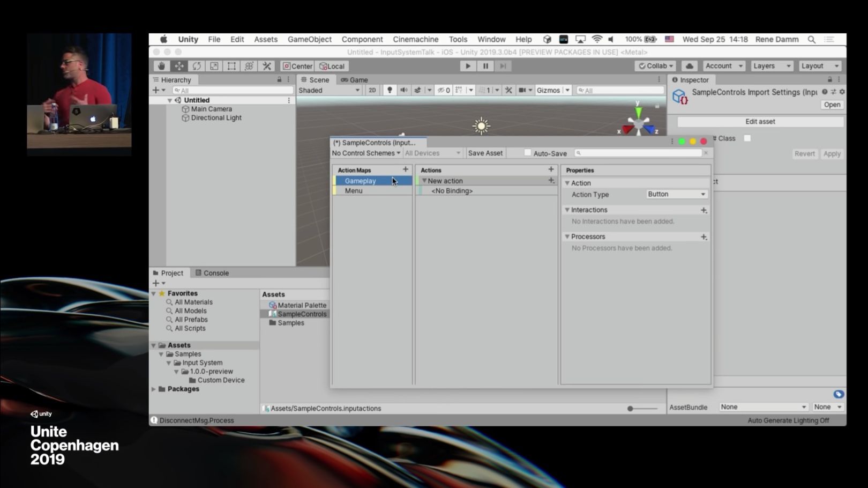Select the Move tool
868x488 pixels.
click(179, 66)
